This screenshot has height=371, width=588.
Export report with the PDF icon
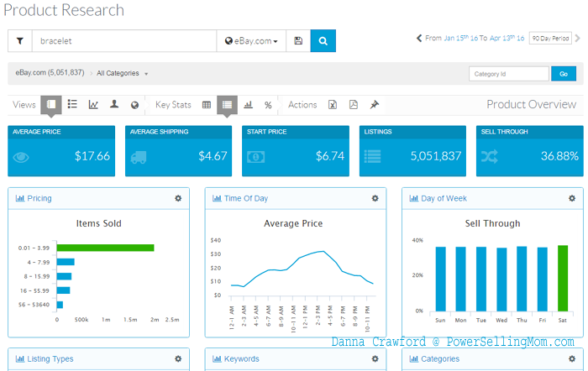coord(354,105)
